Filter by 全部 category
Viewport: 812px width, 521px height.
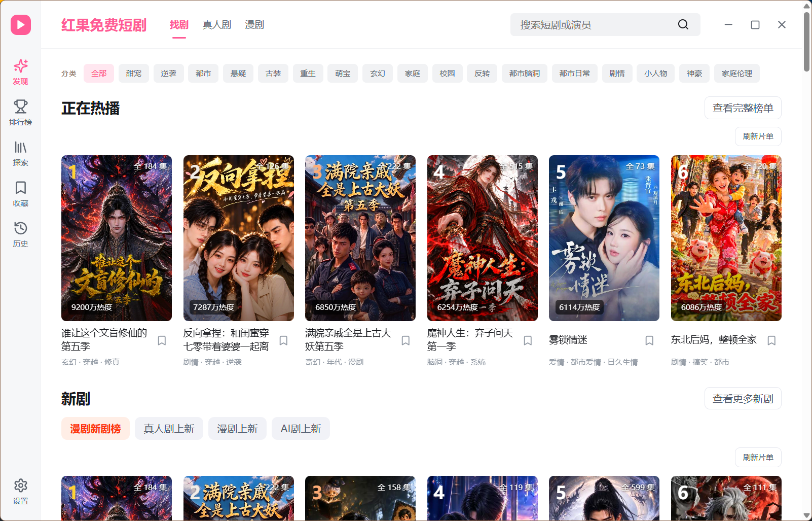(x=99, y=74)
